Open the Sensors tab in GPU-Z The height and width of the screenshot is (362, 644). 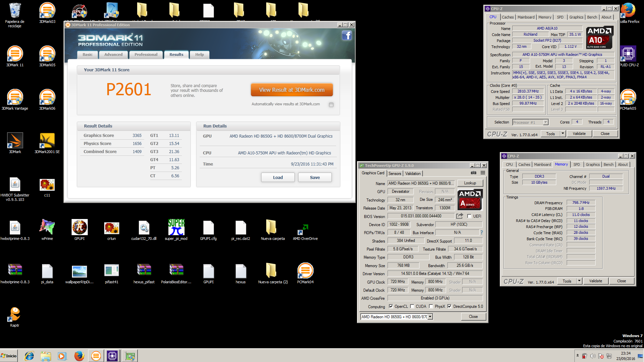tap(395, 174)
